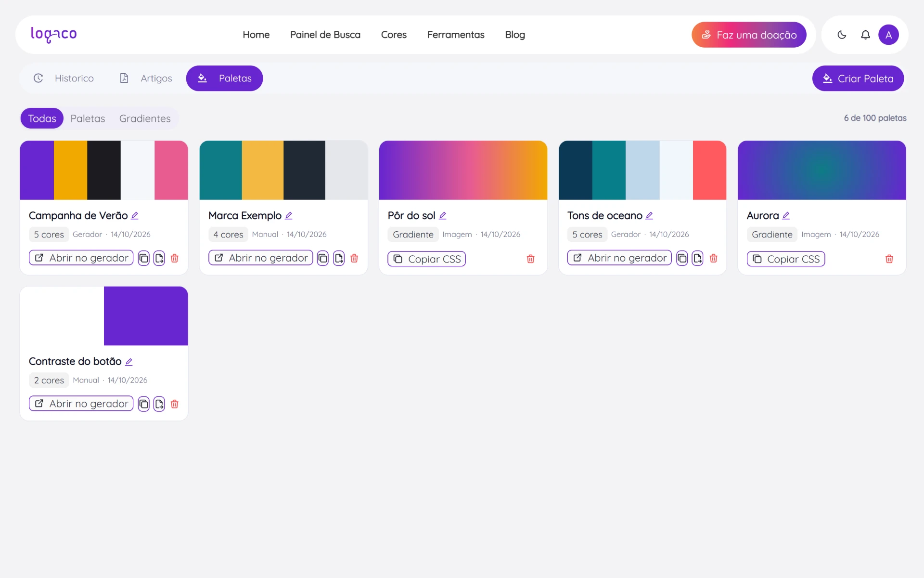Rename Campanha de Verão with the pencil icon
Viewport: 924px width, 578px height.
(135, 216)
